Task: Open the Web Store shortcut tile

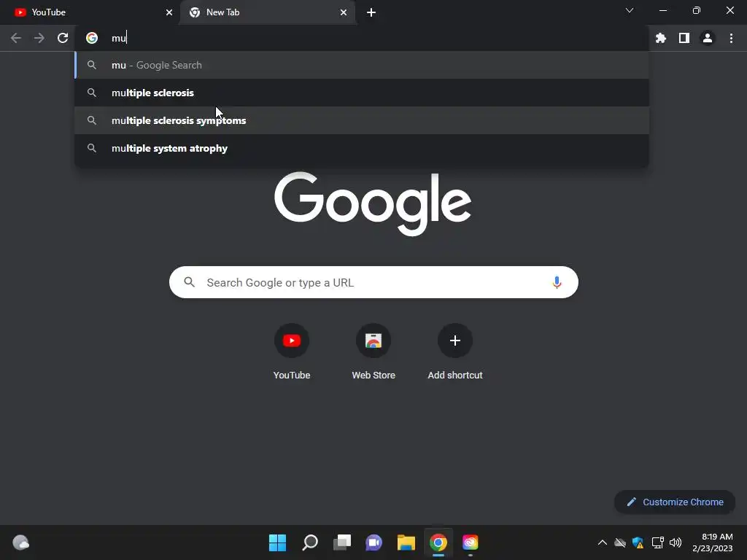Action: pyautogui.click(x=373, y=352)
